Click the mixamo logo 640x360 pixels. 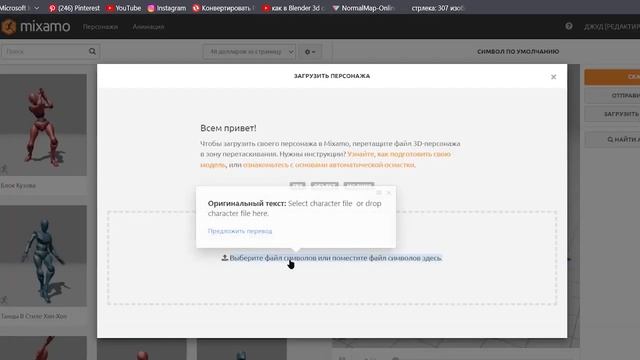click(36, 27)
